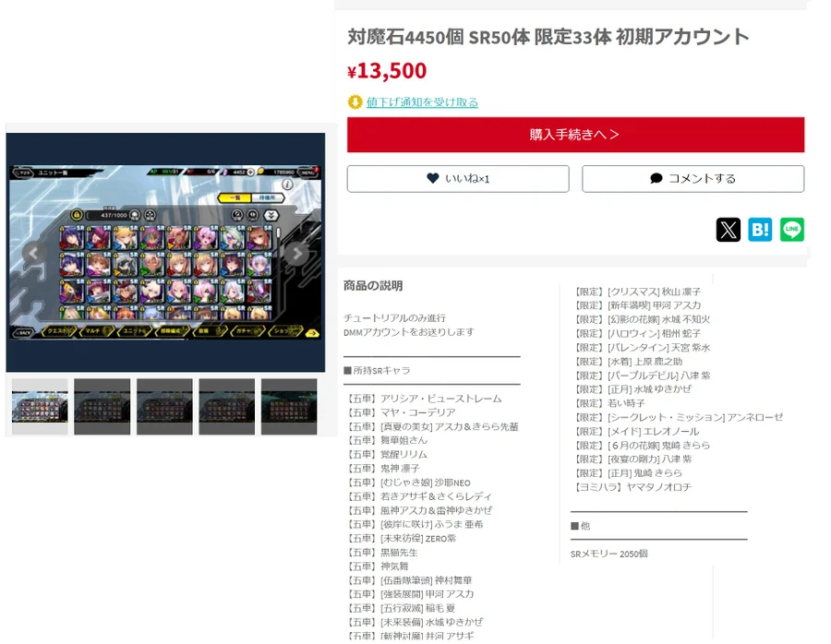Click 【限定】[シークレット・ミッション] アンネローゼ entry
The height and width of the screenshot is (644, 831).
click(678, 417)
